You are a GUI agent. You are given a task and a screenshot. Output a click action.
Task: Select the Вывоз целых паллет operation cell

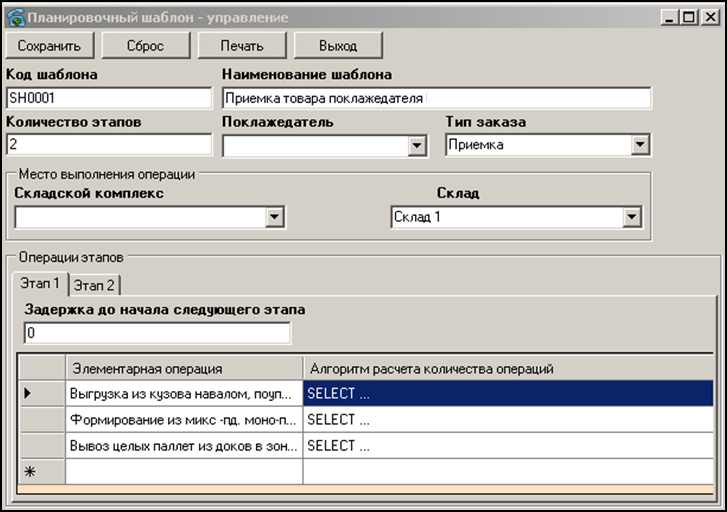(x=184, y=445)
